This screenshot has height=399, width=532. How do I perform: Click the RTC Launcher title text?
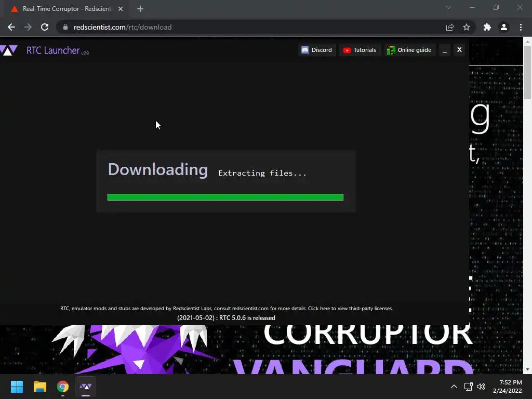pyautogui.click(x=53, y=50)
